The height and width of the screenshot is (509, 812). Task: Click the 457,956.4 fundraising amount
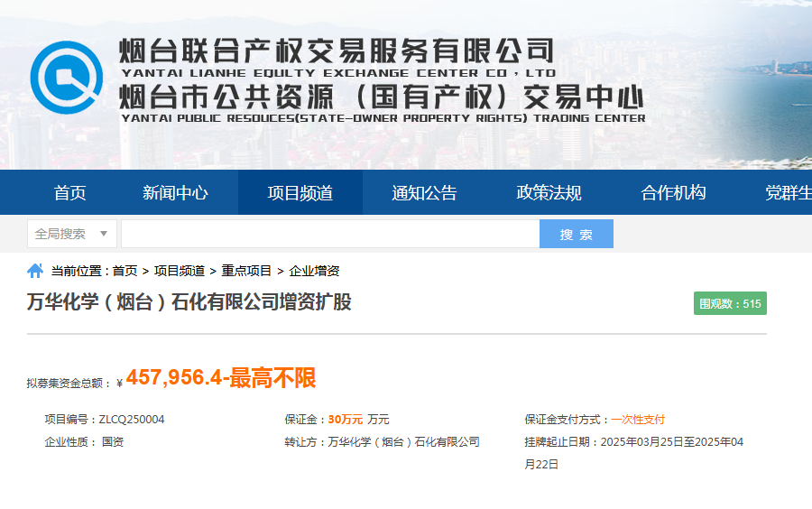click(173, 378)
